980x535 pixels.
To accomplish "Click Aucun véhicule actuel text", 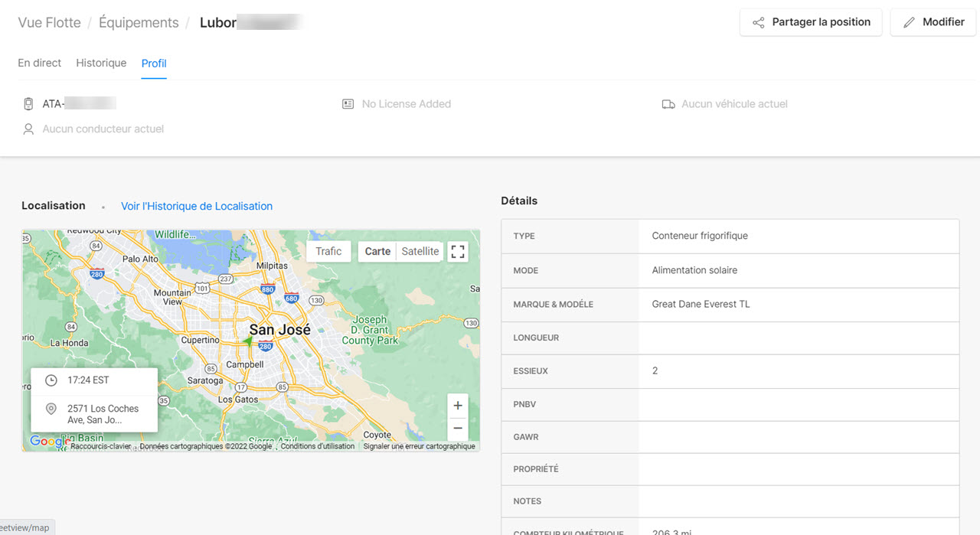I will coord(734,104).
